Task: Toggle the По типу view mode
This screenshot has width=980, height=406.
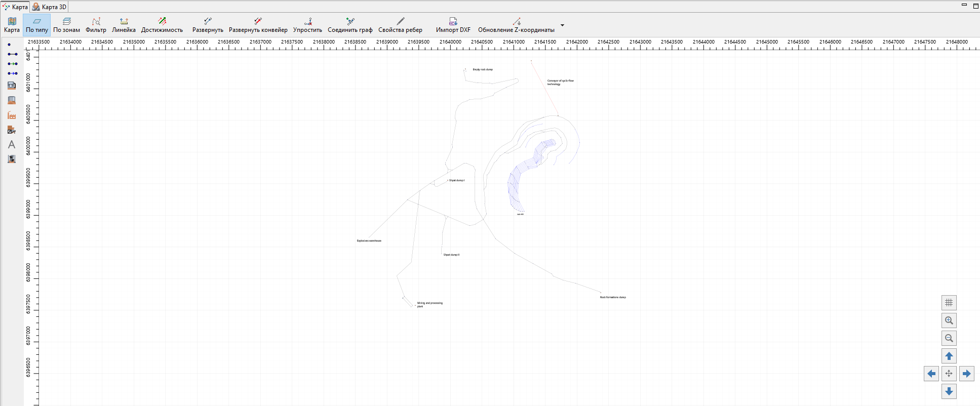Action: [x=37, y=25]
